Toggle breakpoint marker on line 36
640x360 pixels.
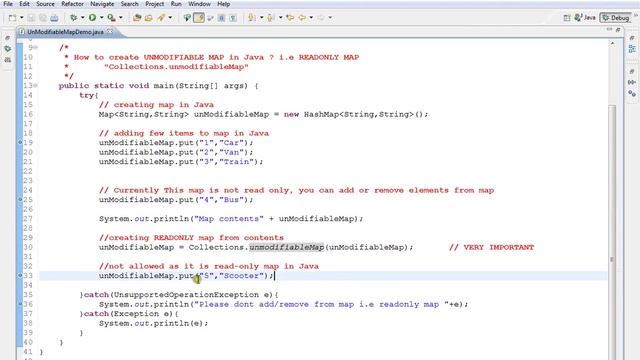click(x=20, y=304)
